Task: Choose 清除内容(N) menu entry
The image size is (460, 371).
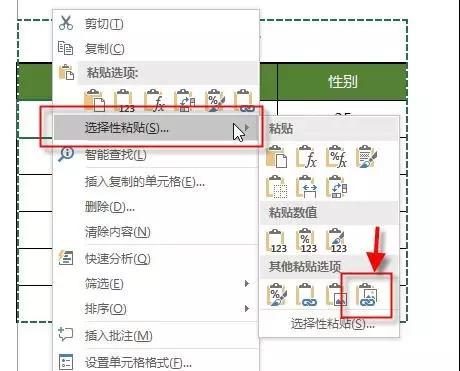Action: click(156, 232)
